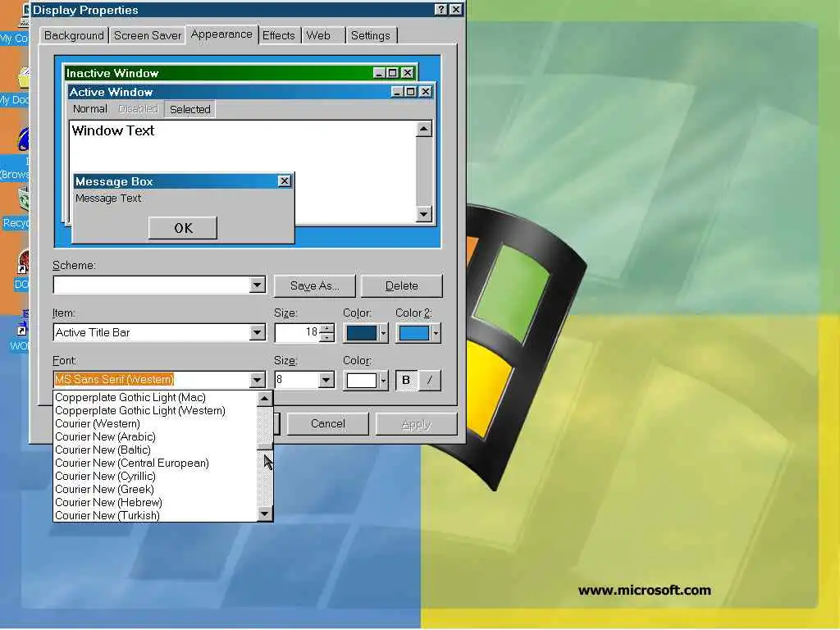Choose Courier New (Arabic) font

pos(155,436)
